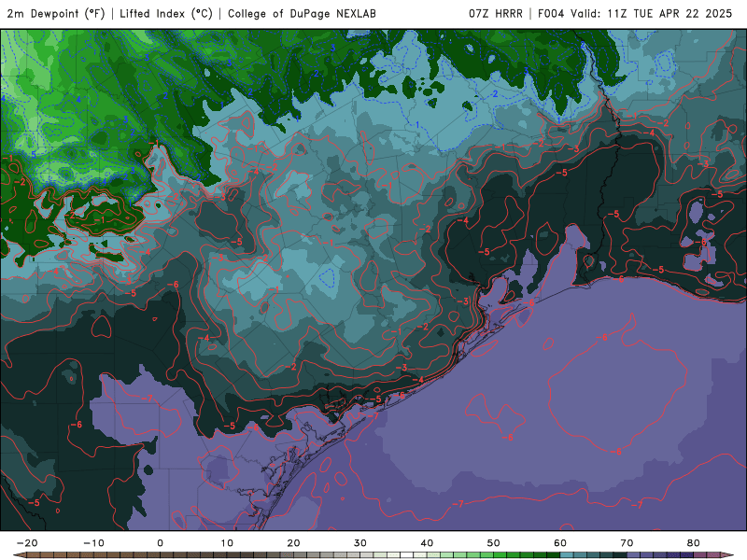The height and width of the screenshot is (560, 747).
Task: Click the "2m Dewpoint (°F)" title text
Action: (56, 13)
